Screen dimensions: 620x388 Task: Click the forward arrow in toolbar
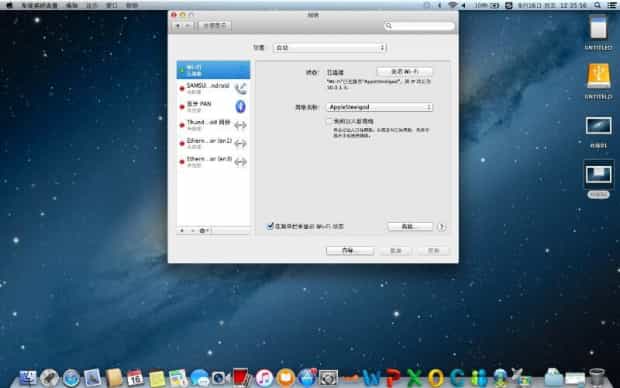tap(188, 26)
